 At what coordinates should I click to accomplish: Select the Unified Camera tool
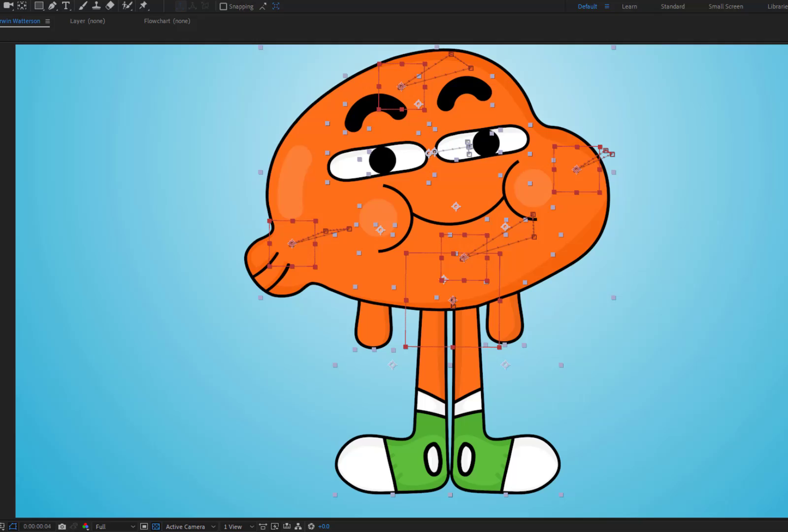[8, 6]
